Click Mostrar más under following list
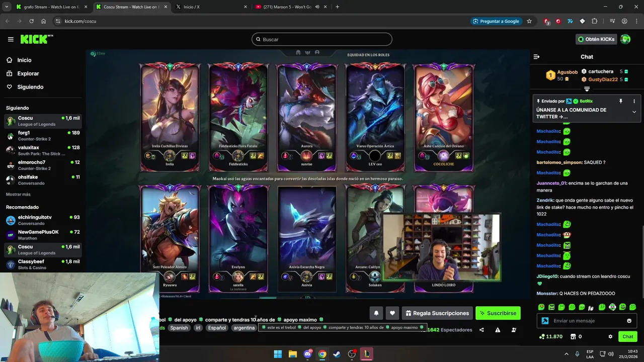The height and width of the screenshot is (362, 644). click(18, 194)
